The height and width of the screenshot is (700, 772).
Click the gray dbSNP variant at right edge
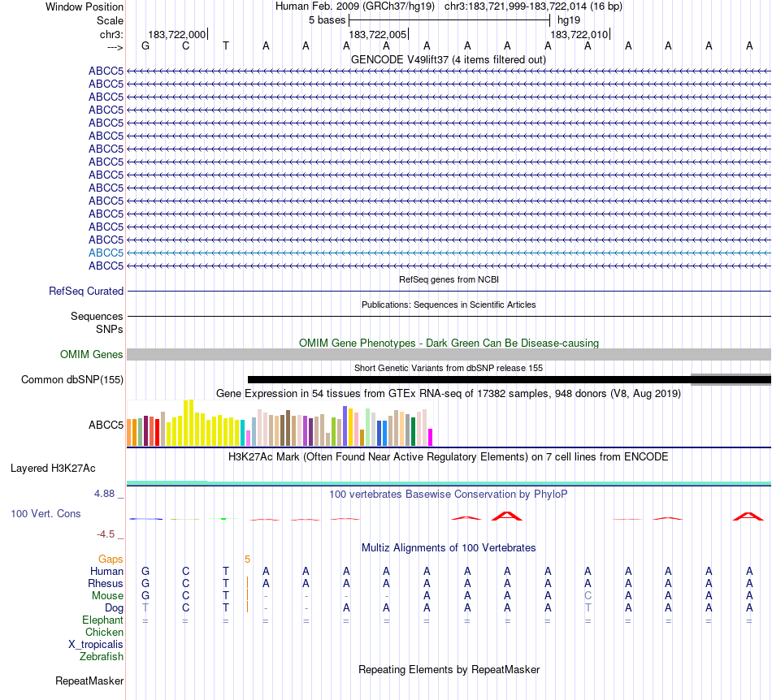[731, 380]
